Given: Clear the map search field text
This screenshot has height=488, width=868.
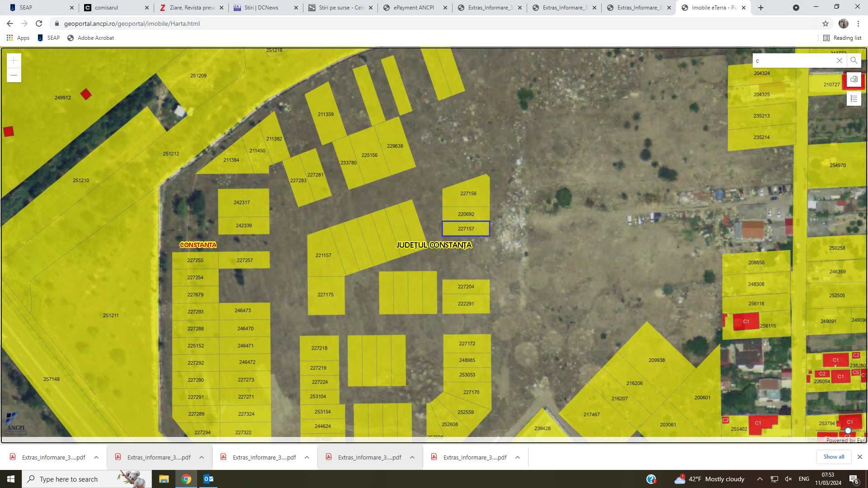Looking at the screenshot, I should 840,61.
